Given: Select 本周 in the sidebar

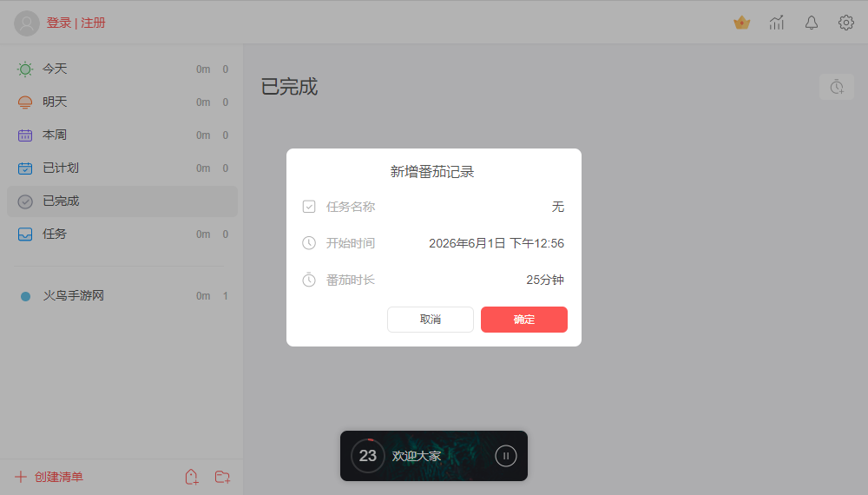Looking at the screenshot, I should click(122, 135).
